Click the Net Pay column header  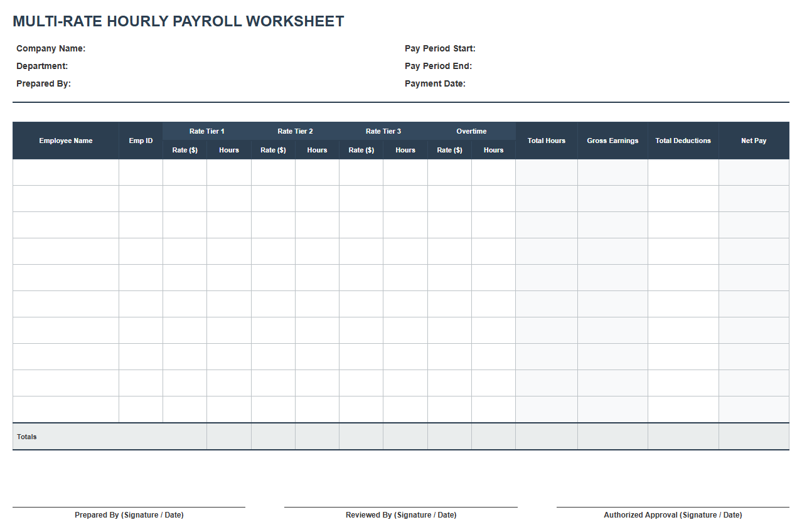click(754, 141)
